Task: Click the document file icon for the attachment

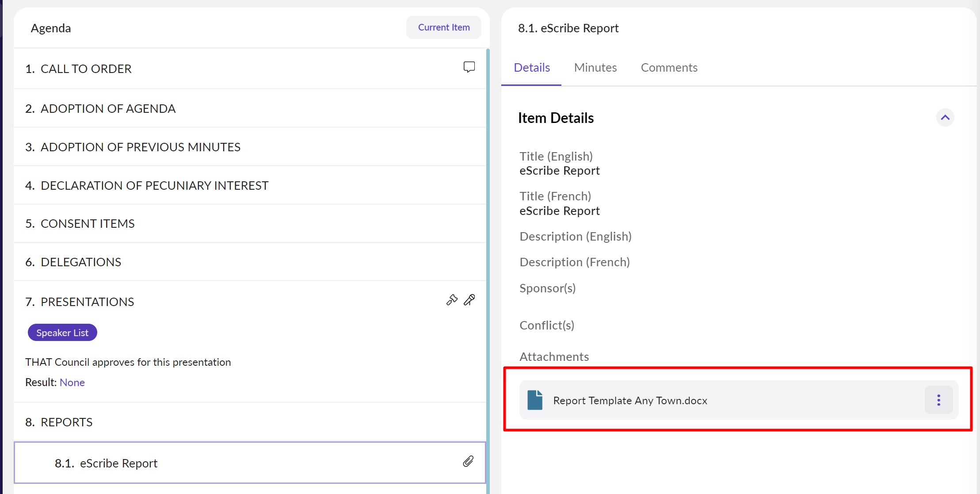Action: click(535, 400)
